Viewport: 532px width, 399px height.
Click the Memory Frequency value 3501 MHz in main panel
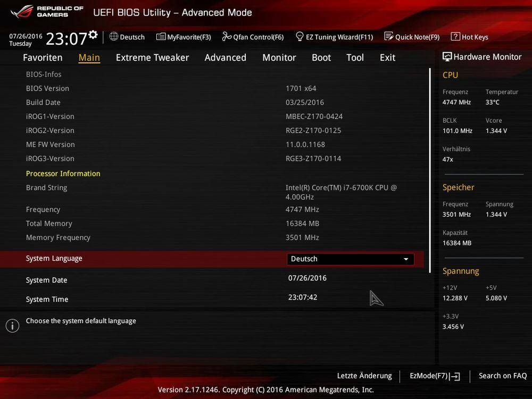[302, 238]
